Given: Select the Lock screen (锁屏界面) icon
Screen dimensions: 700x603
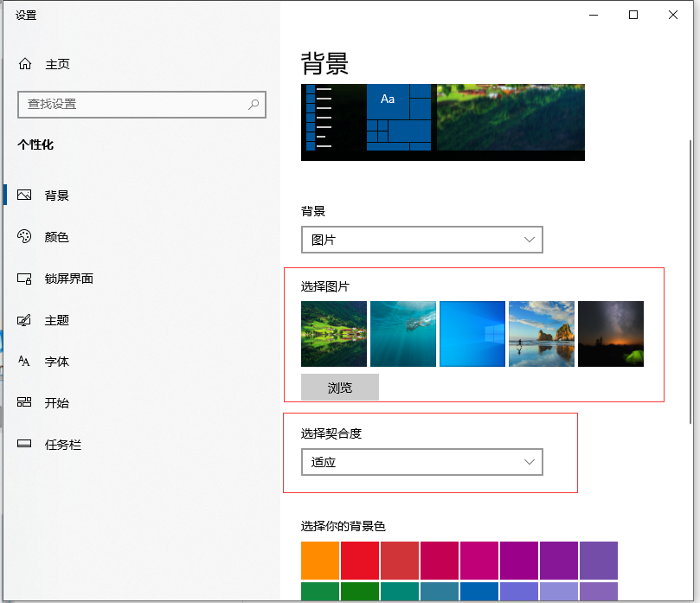Looking at the screenshot, I should tap(25, 279).
